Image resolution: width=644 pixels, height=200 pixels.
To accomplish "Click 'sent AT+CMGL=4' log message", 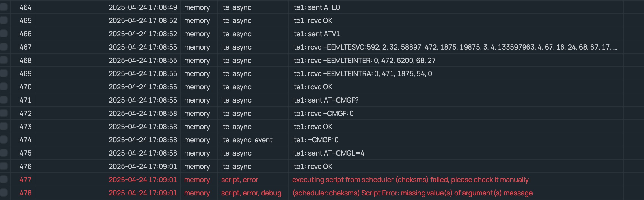I will (328, 153).
